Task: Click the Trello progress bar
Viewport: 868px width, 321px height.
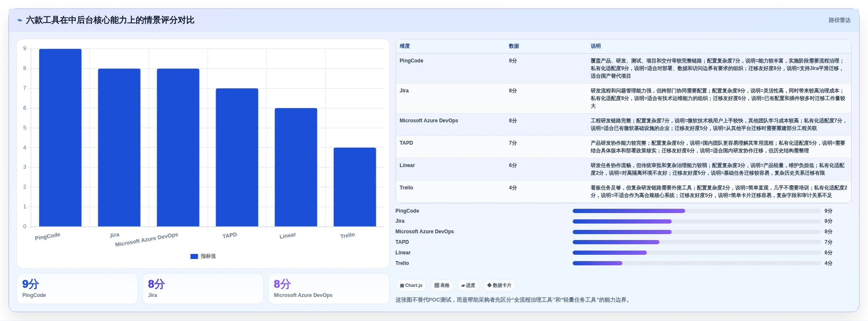Action: click(697, 263)
